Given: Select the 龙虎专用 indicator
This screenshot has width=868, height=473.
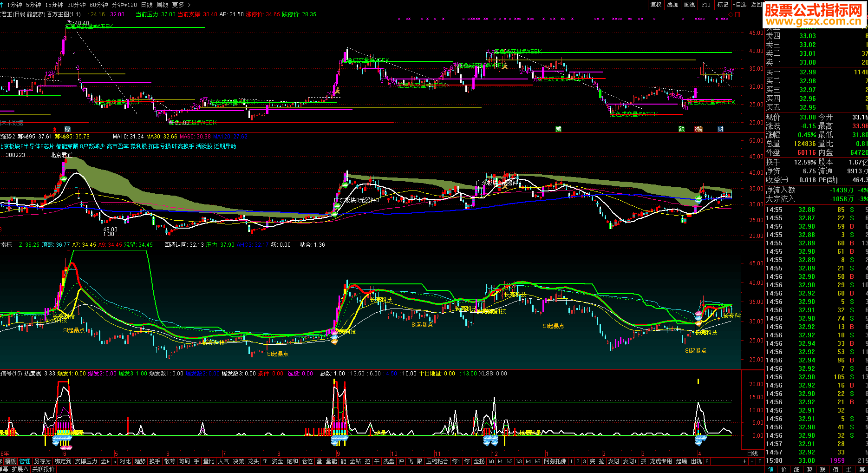Looking at the screenshot, I should (661, 461).
